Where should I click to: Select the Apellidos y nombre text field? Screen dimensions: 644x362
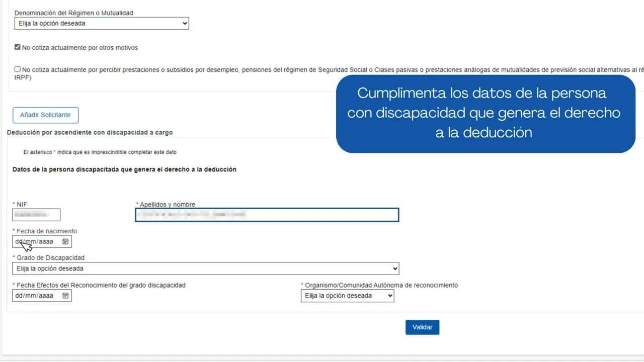click(267, 215)
